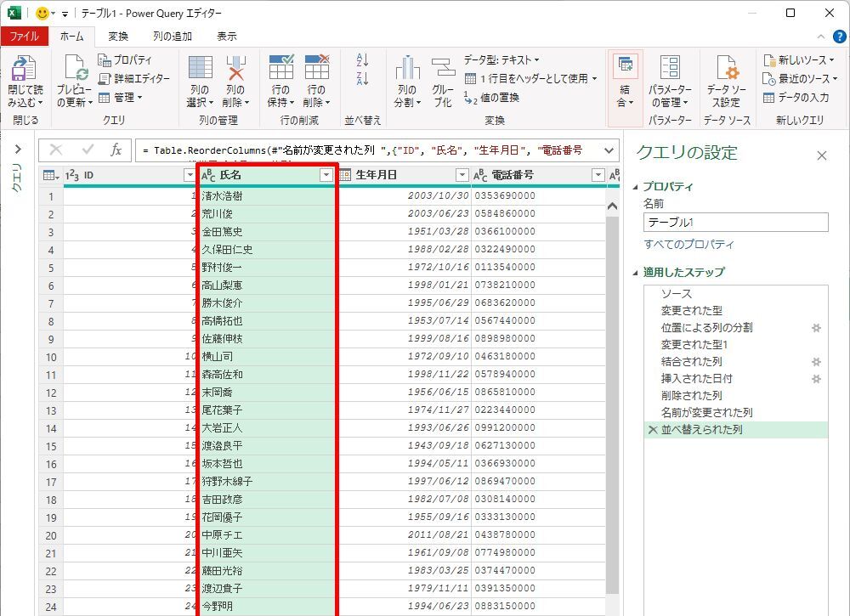
Task: Select the 位置による列の分割 applied step
Action: pyautogui.click(x=706, y=328)
